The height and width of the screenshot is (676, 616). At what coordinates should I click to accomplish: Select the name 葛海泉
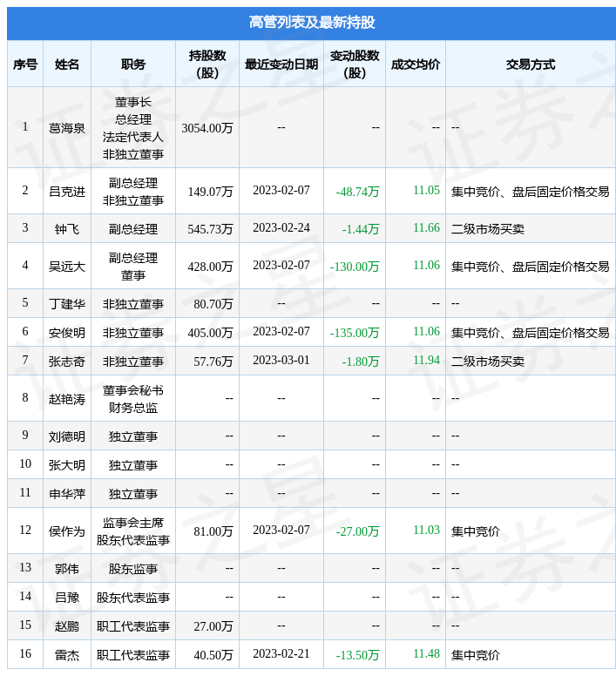coord(67,128)
